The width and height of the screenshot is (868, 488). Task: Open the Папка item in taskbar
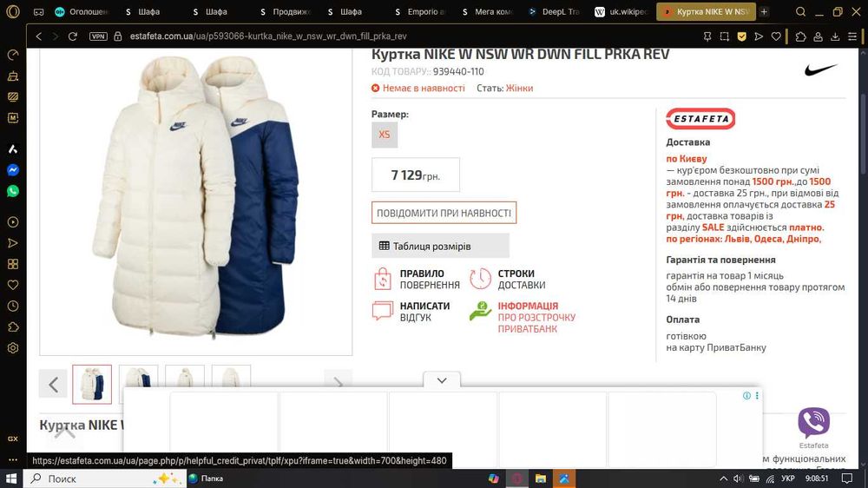[x=206, y=478]
